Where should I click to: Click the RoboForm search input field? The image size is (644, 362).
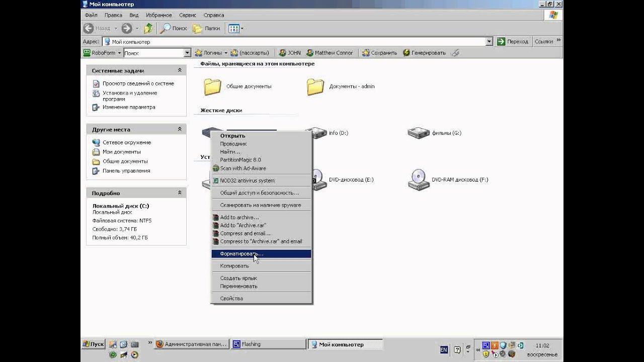153,53
